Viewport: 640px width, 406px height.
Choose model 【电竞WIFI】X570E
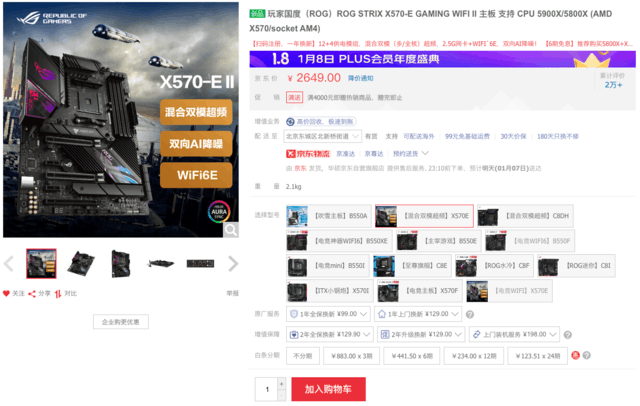coord(509,291)
